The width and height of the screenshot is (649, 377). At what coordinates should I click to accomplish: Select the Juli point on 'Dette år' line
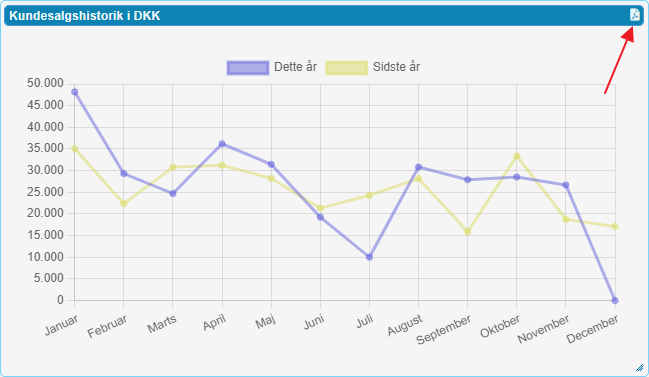coord(369,257)
